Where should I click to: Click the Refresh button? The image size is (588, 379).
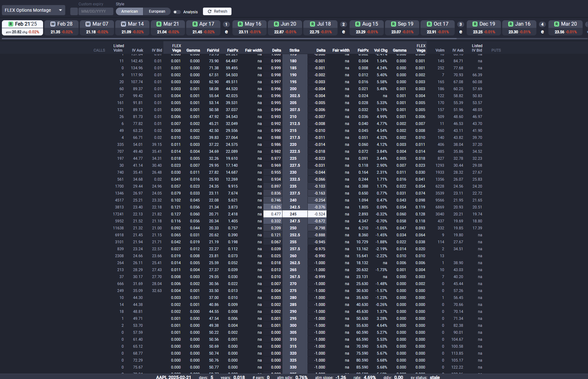[x=217, y=11]
